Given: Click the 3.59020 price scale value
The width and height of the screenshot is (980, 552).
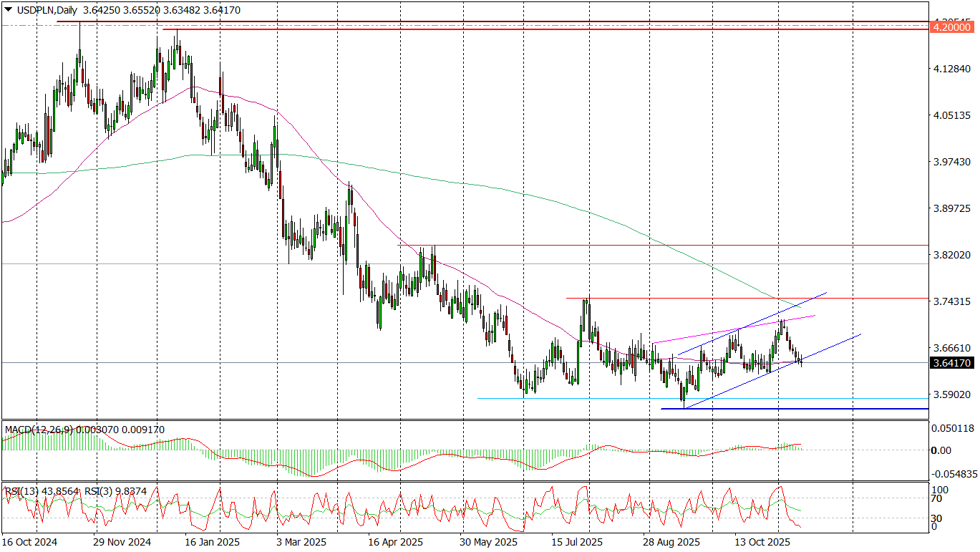Looking at the screenshot, I should [x=951, y=394].
